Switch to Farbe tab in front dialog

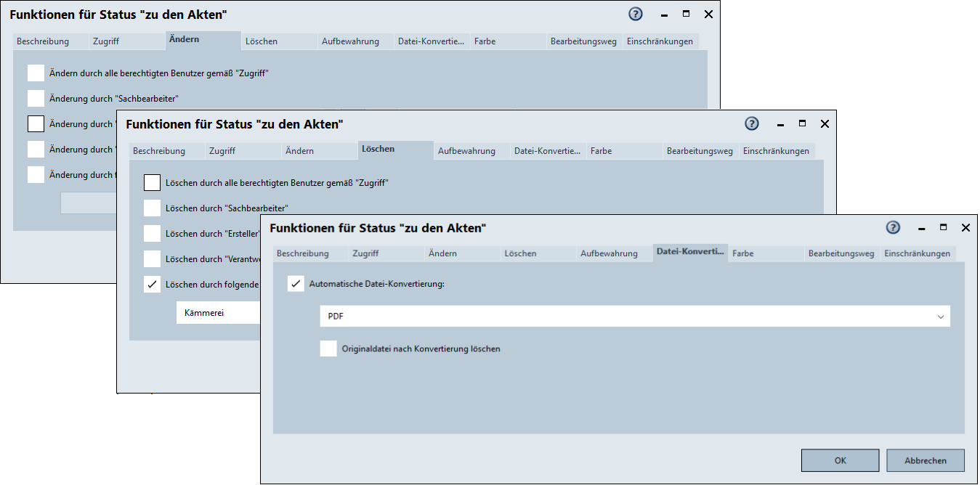[x=743, y=254]
